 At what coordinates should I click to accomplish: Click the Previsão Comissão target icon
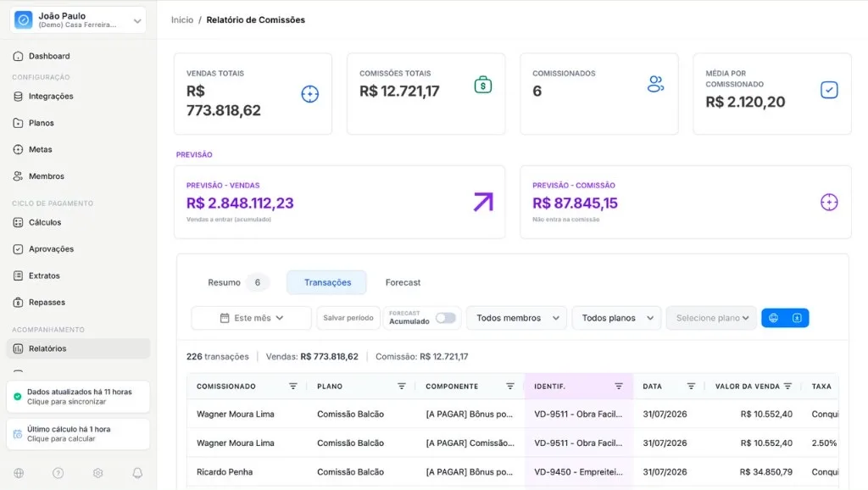(x=829, y=202)
